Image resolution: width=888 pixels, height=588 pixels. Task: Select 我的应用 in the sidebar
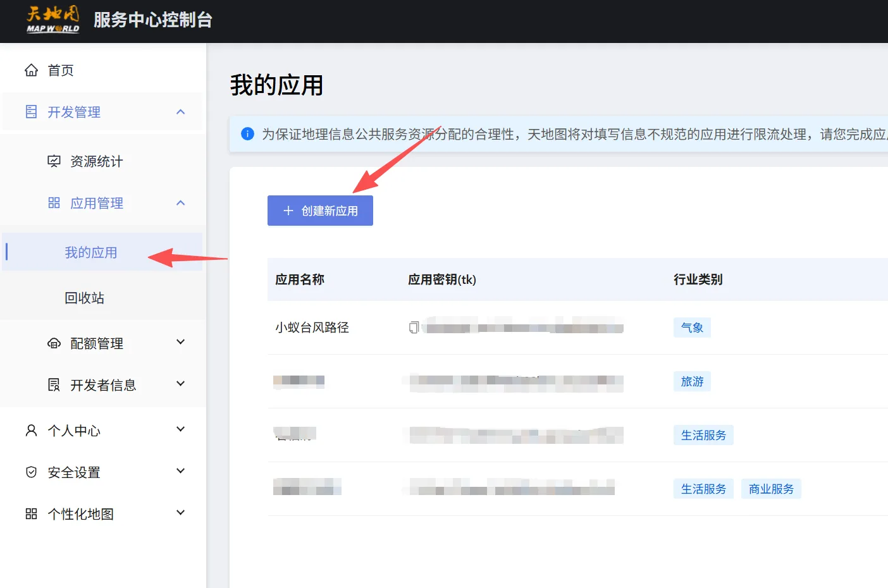pos(102,252)
